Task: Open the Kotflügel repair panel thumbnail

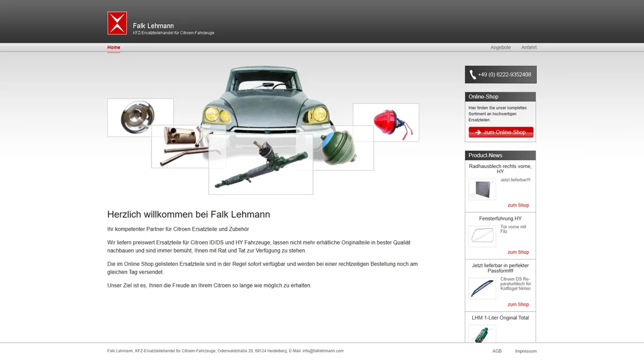Action: tap(482, 289)
